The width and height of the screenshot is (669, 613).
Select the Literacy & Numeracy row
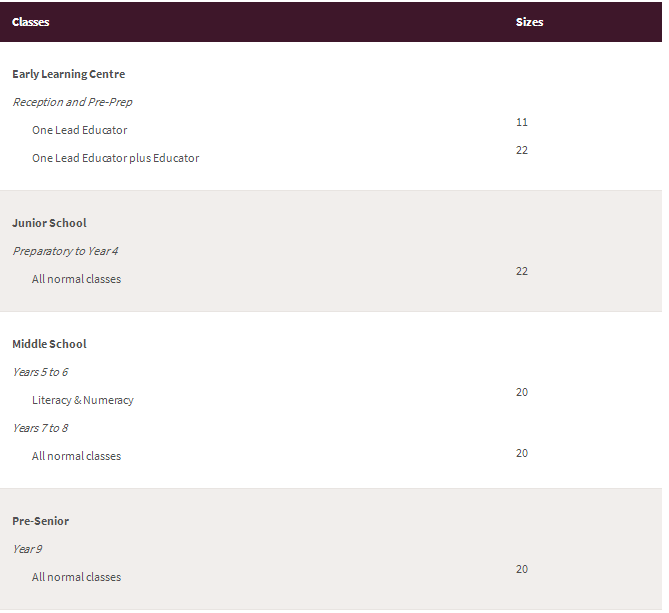tap(83, 400)
